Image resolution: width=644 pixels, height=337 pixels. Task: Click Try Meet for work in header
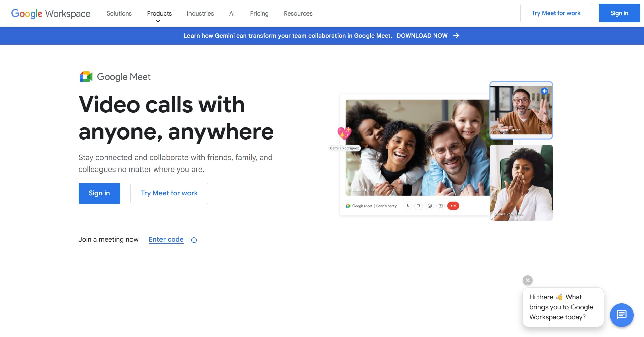(x=556, y=13)
